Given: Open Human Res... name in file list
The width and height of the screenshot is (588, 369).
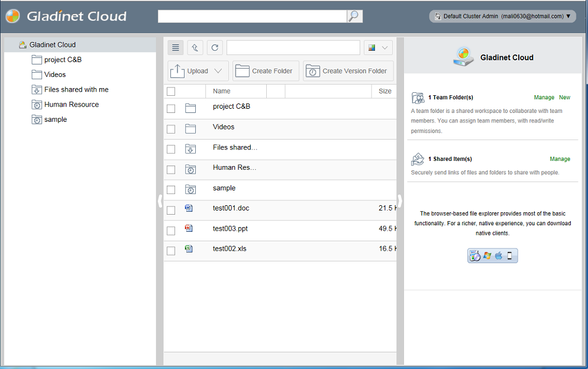Looking at the screenshot, I should [x=234, y=167].
